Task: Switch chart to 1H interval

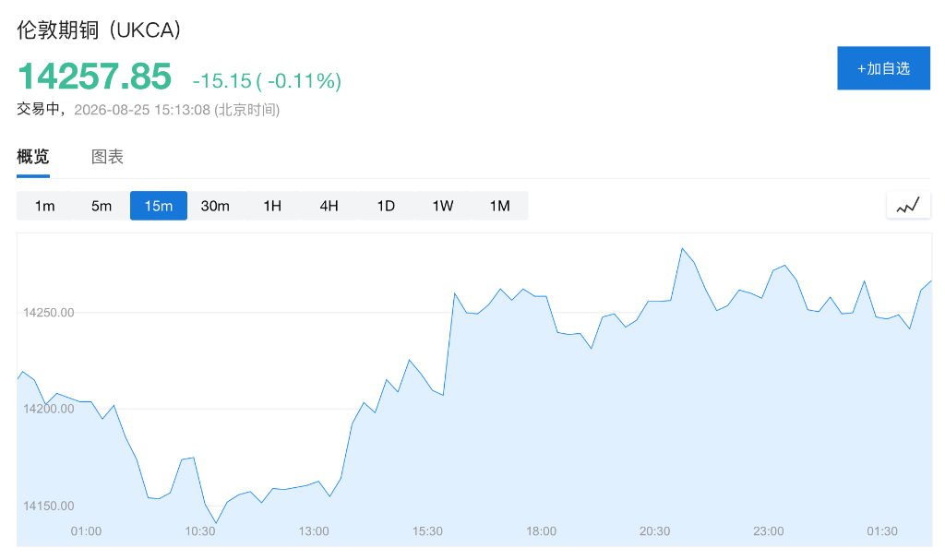Action: [272, 206]
